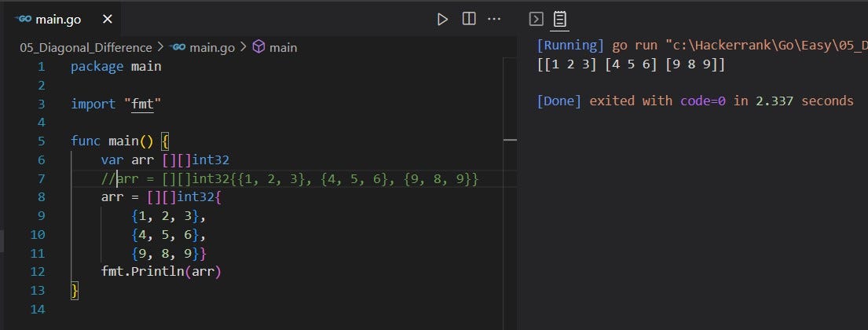Click line number 7 in gutter
Image resolution: width=868 pixels, height=330 pixels.
42,179
